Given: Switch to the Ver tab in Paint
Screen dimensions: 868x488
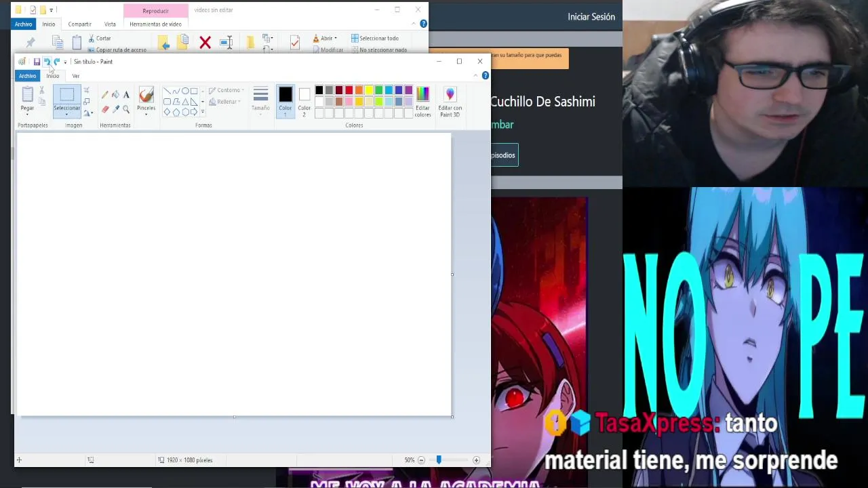Looking at the screenshot, I should (x=76, y=76).
